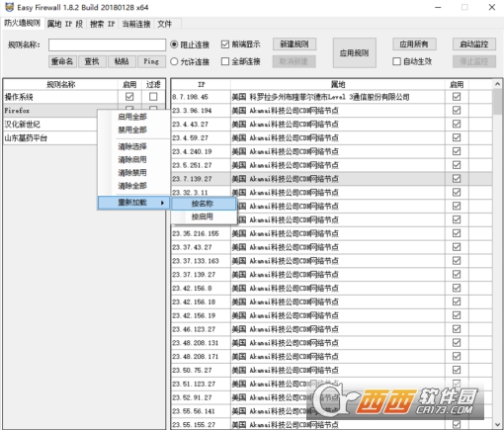The height and width of the screenshot is (430, 504).
Task: Choose 清除全部 from the context menu
Action: (132, 186)
